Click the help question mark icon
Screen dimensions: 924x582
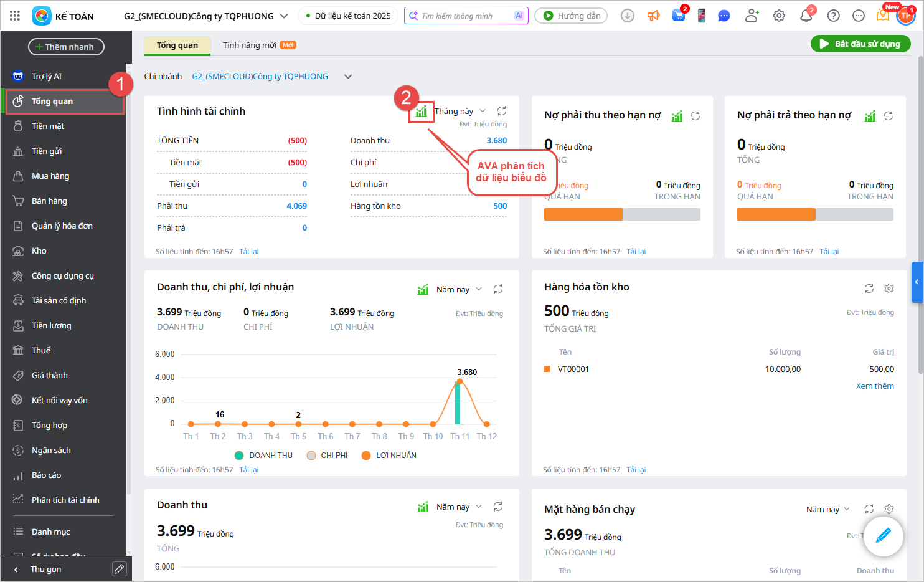[x=833, y=16]
